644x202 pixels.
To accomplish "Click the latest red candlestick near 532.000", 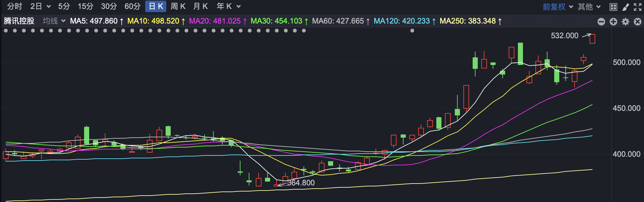I will (x=592, y=39).
